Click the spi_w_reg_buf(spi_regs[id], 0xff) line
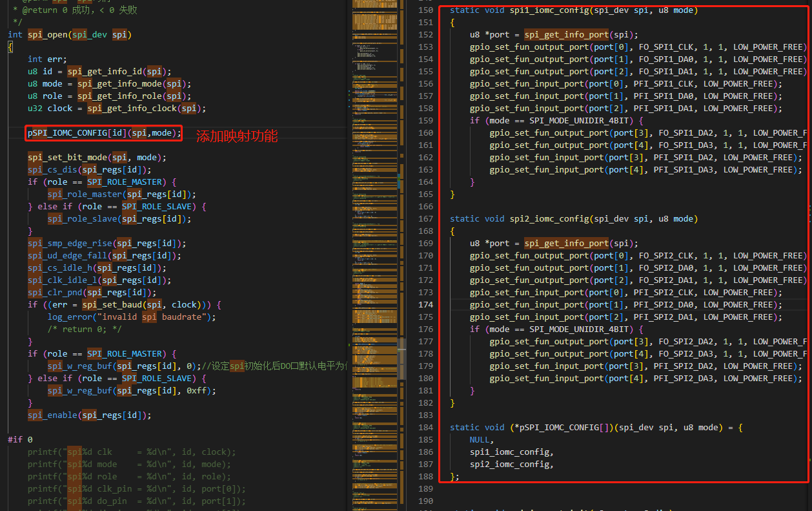Viewport: 812px width, 511px height. point(132,391)
